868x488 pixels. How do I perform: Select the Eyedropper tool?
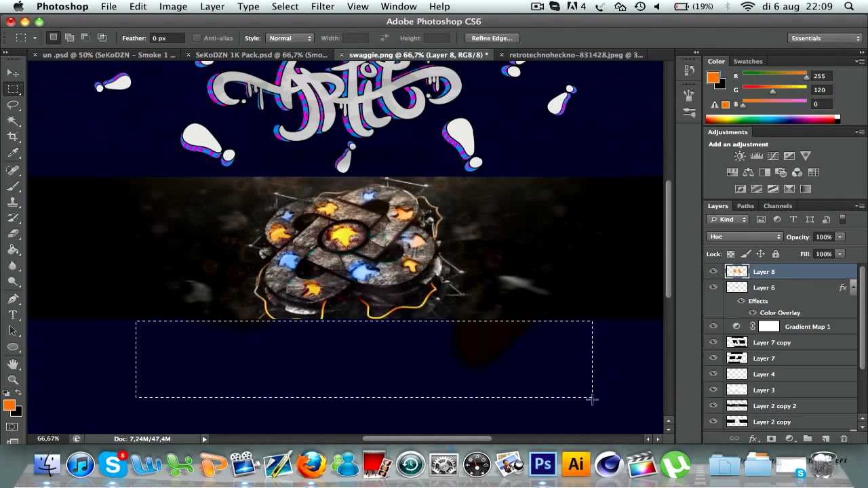pos(13,154)
